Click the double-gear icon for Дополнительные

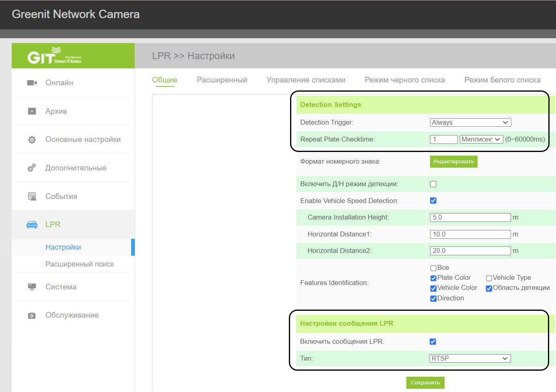pyautogui.click(x=32, y=168)
